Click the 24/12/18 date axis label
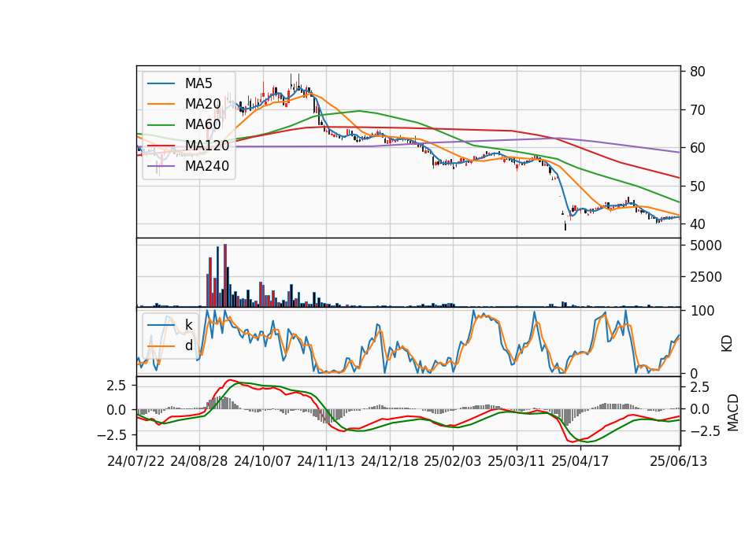This screenshot has height=543, width=756. [x=390, y=461]
